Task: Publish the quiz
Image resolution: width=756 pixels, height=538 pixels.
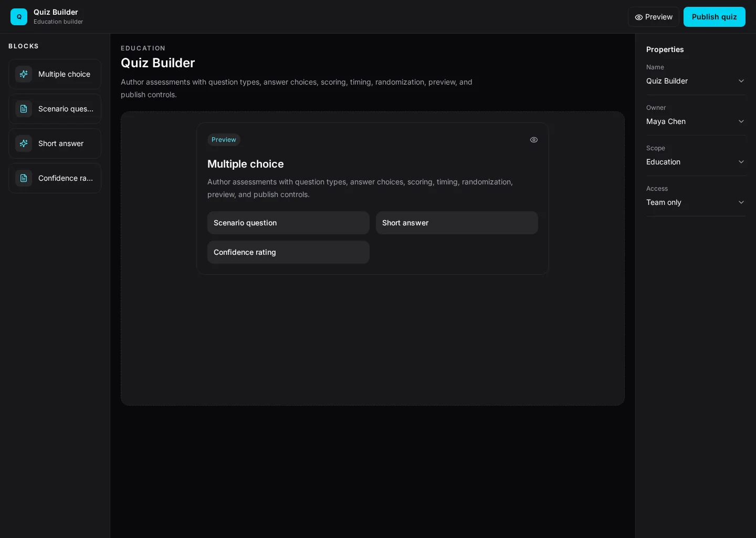Action: (x=715, y=17)
